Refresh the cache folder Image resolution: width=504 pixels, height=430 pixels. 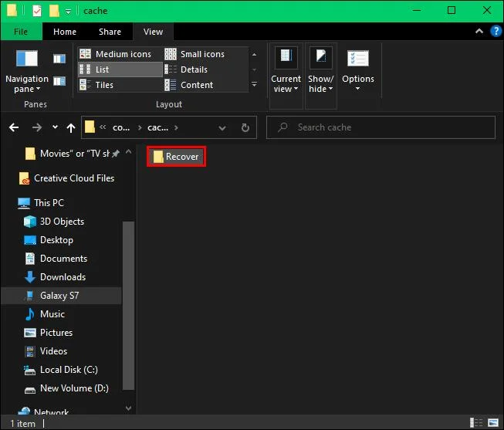245,127
